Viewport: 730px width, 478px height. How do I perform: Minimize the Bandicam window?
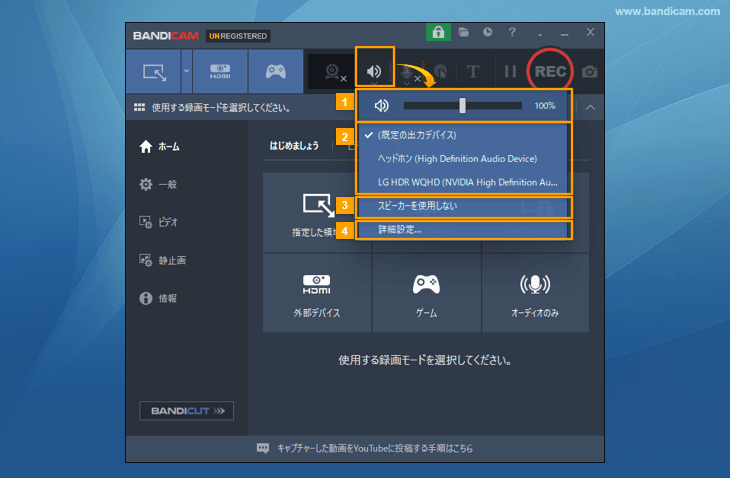click(x=565, y=33)
